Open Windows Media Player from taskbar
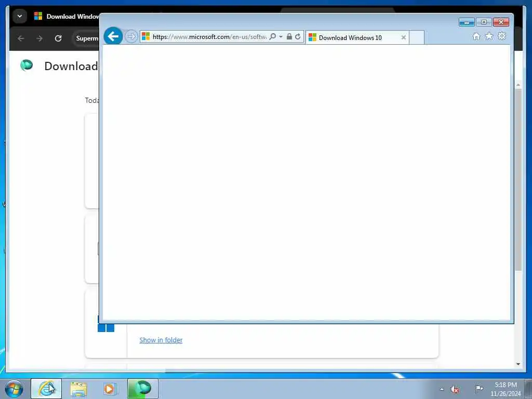The height and width of the screenshot is (399, 532). tap(109, 389)
